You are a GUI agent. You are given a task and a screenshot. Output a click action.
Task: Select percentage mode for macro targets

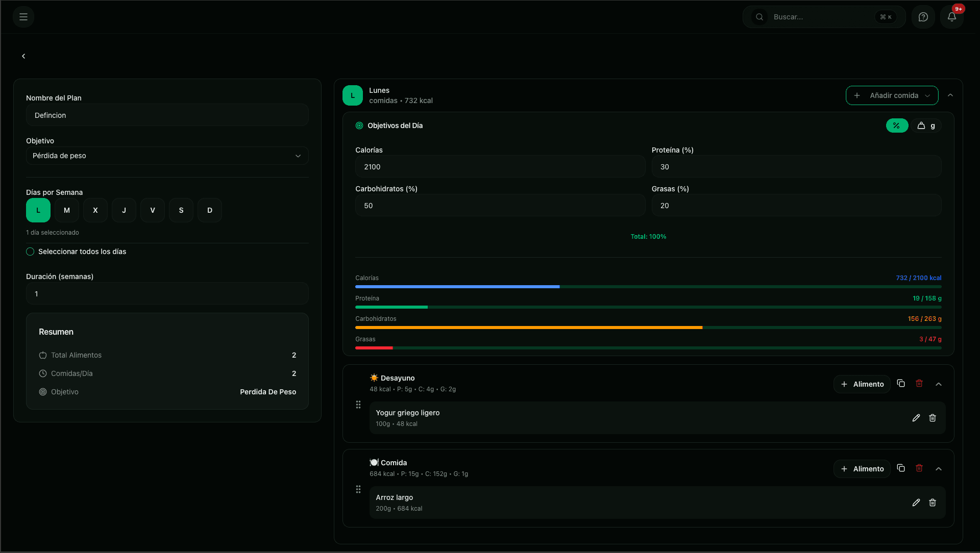(x=896, y=125)
